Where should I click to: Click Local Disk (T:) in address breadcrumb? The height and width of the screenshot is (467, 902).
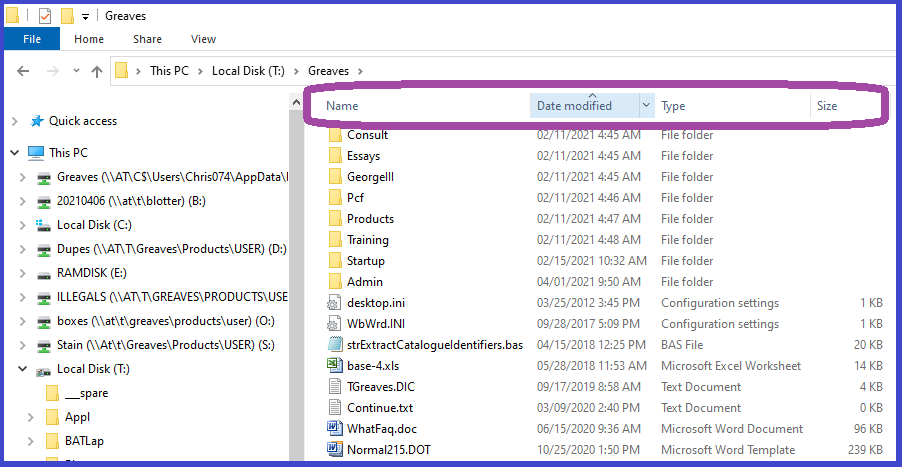tap(248, 71)
